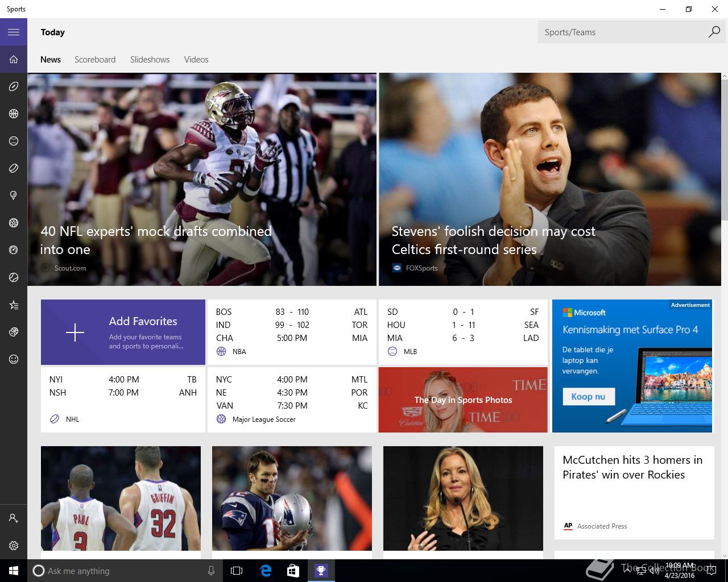Click the Sports trophy taskbar icon
The height and width of the screenshot is (582, 728).
click(321, 571)
